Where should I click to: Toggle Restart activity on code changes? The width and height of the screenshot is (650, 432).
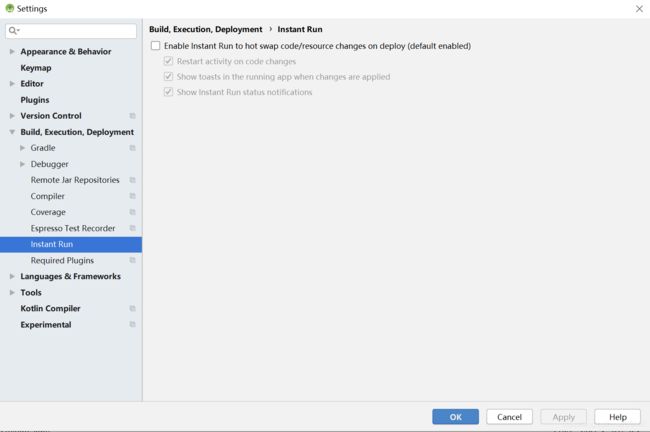(168, 61)
